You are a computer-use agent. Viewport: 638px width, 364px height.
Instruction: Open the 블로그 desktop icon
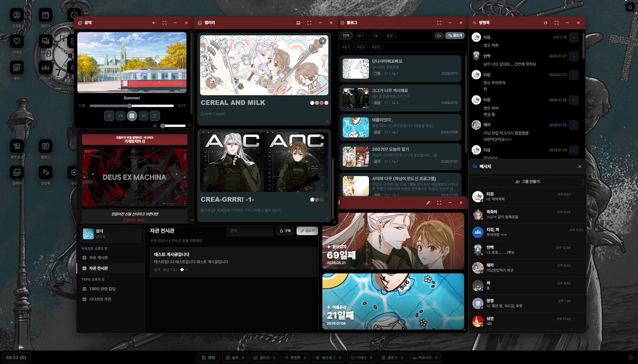46,149
